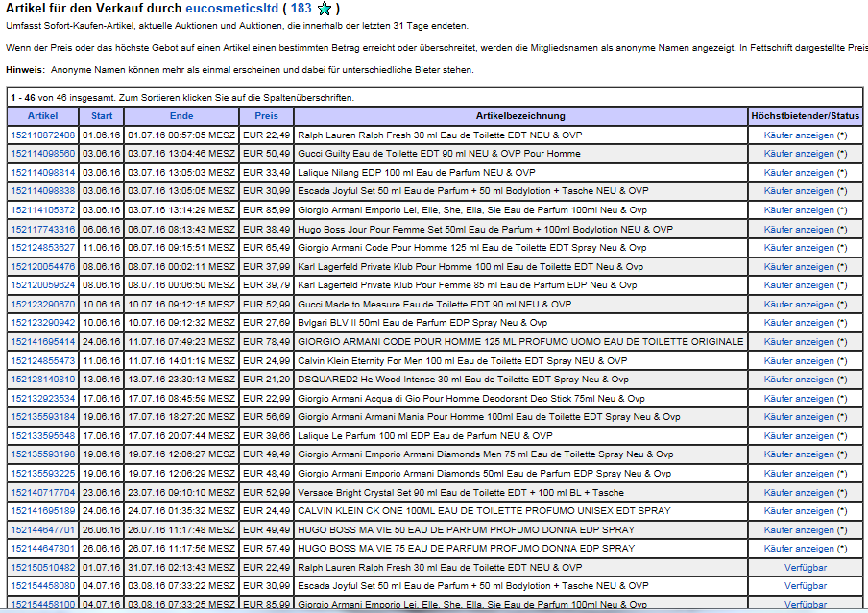This screenshot has width=868, height=613.
Task: Open item number 152140717704
Action: click(x=43, y=493)
